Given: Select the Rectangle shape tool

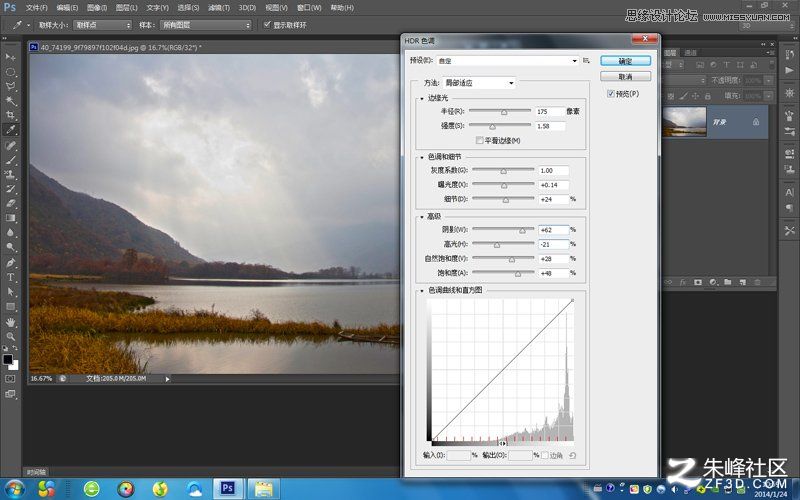Looking at the screenshot, I should coord(10,307).
